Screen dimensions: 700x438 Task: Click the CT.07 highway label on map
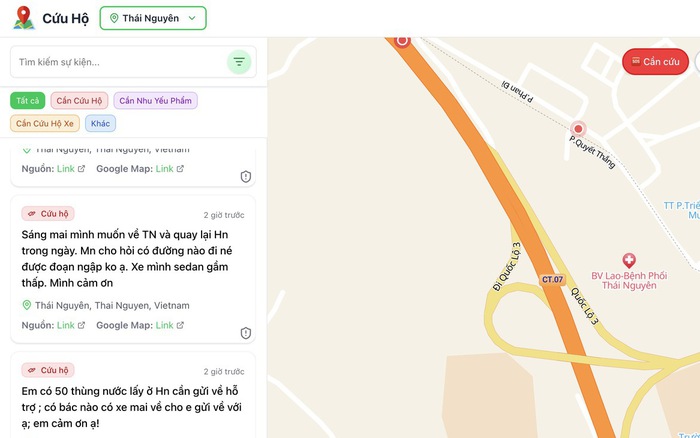552,279
